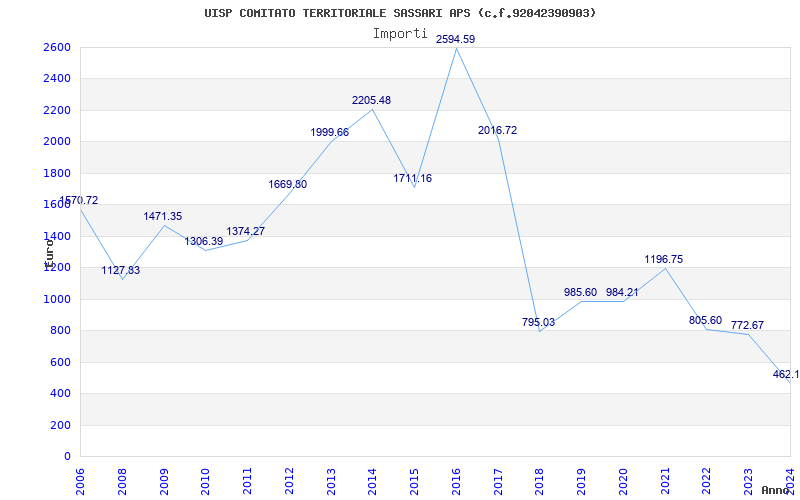Select the 1669.80 data label
Screen dimensions: 800x500
288,185
